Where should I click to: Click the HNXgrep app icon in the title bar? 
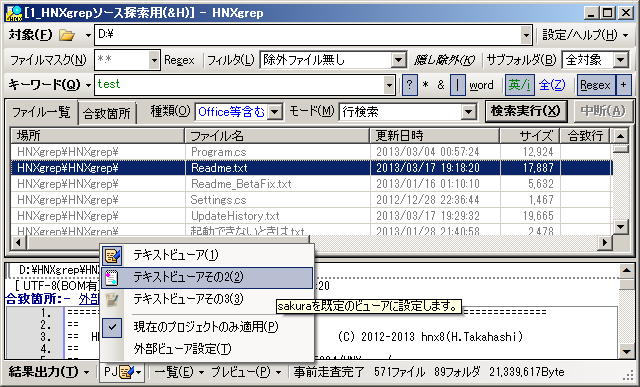point(13,13)
